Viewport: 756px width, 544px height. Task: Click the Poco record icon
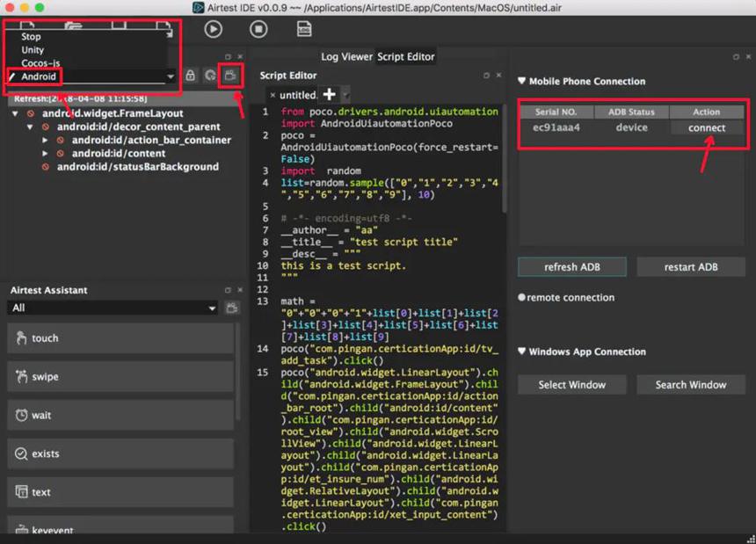tap(231, 76)
